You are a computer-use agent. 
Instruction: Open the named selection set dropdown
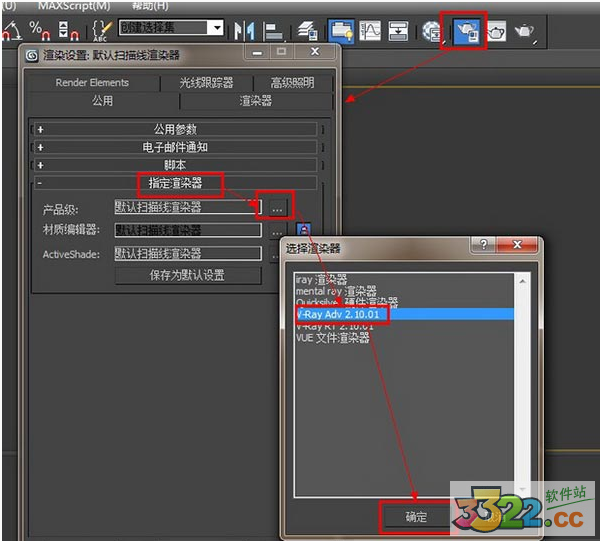pyautogui.click(x=216, y=28)
